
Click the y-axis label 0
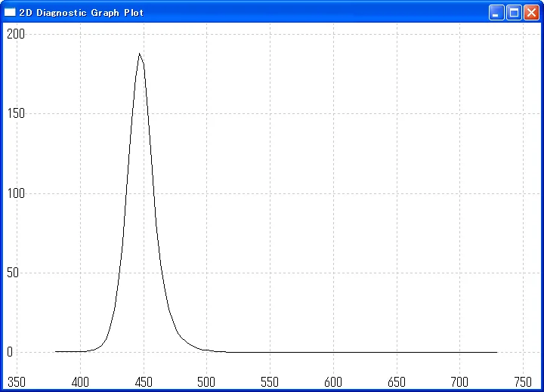pyautogui.click(x=10, y=352)
